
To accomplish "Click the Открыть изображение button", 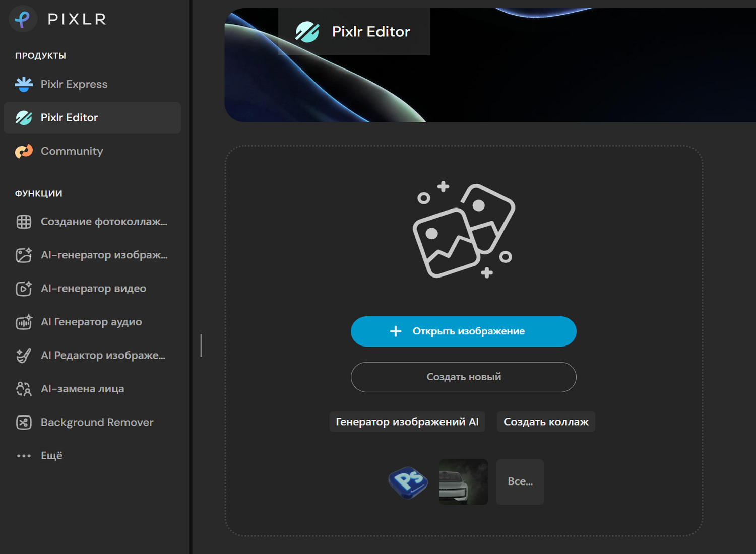I will [x=464, y=331].
